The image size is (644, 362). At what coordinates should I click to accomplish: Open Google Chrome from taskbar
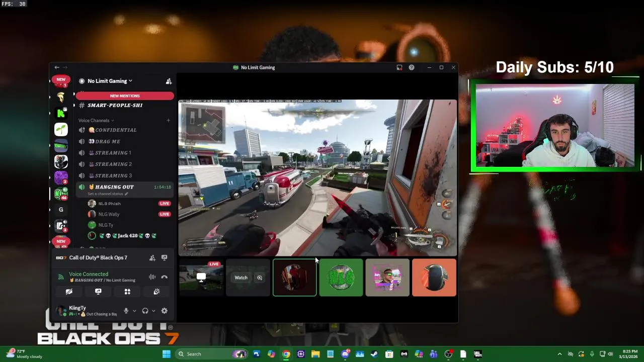click(286, 354)
